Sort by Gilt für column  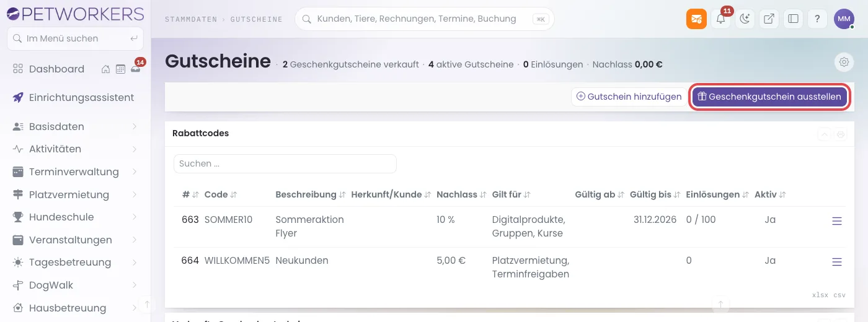511,194
